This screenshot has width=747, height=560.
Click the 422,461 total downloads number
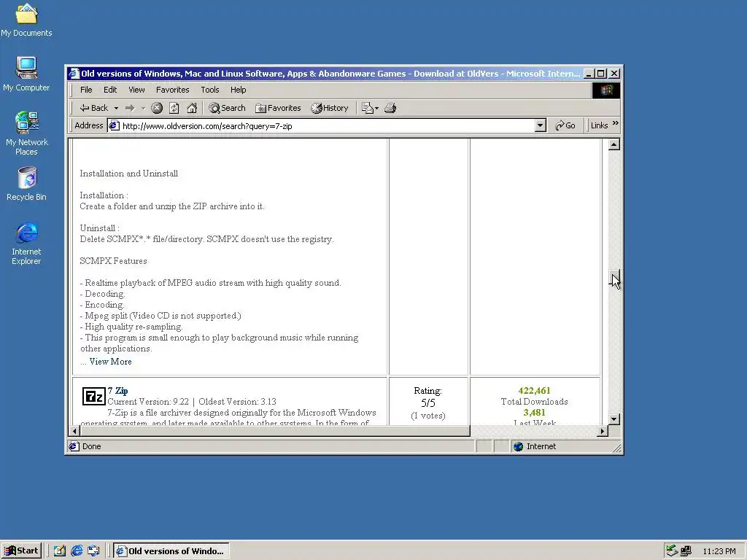[x=534, y=391]
